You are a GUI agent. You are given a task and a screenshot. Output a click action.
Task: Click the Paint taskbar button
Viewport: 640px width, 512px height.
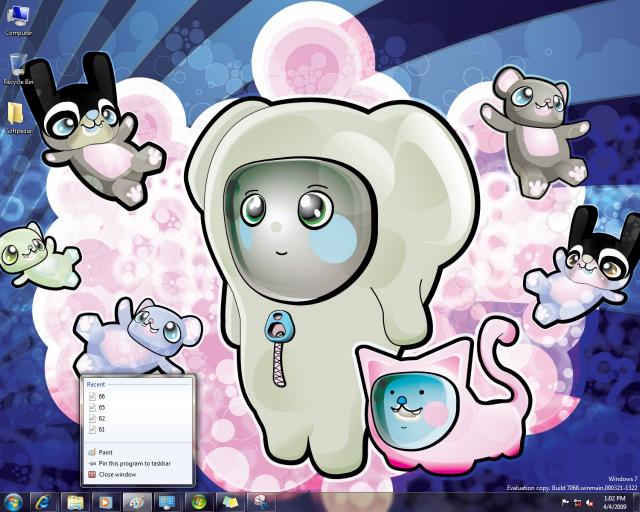coord(137,501)
